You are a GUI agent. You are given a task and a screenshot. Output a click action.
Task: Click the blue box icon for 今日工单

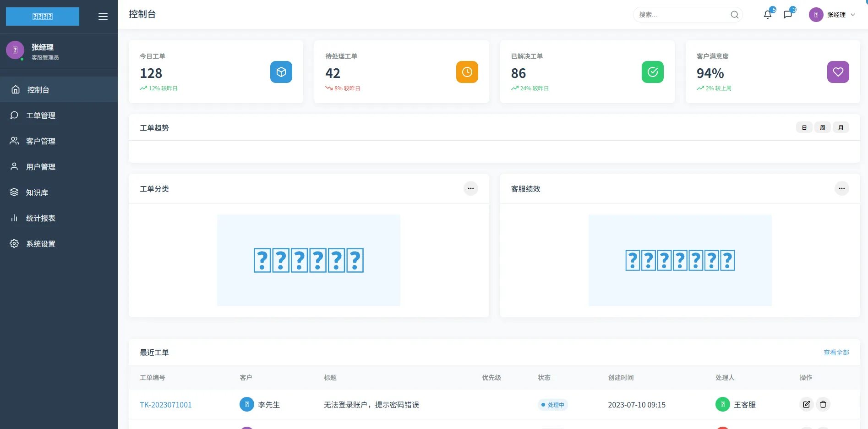281,72
